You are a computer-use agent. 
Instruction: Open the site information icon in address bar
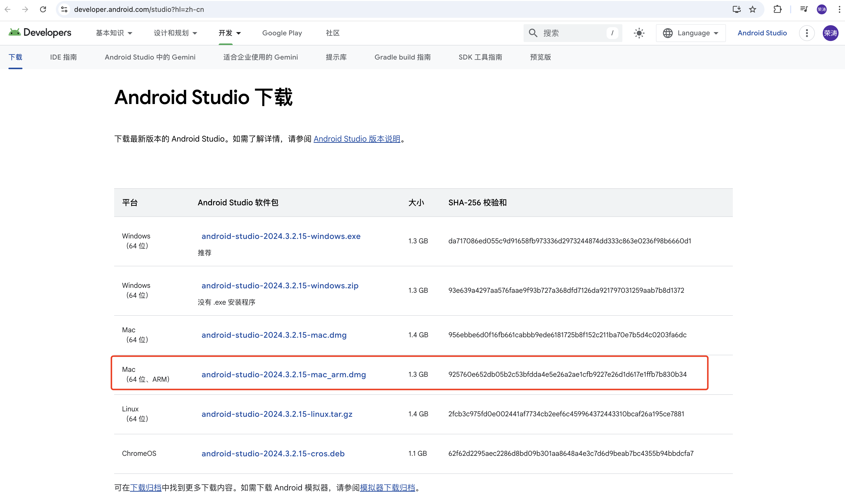[64, 9]
